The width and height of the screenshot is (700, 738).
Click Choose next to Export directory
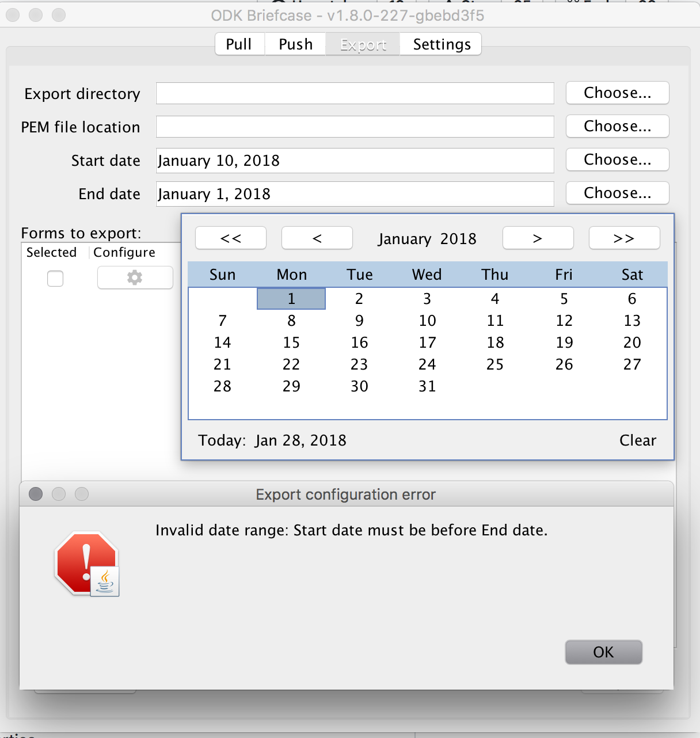click(617, 93)
